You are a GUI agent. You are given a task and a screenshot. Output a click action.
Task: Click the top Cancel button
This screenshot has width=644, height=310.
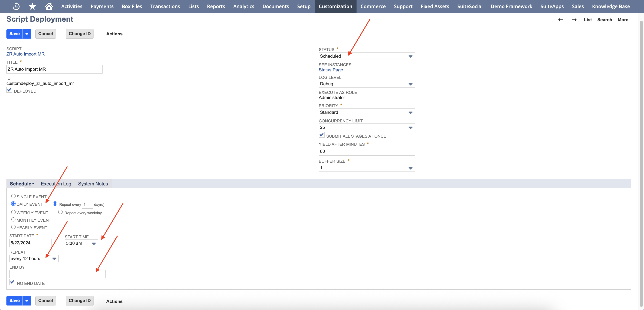coord(45,34)
